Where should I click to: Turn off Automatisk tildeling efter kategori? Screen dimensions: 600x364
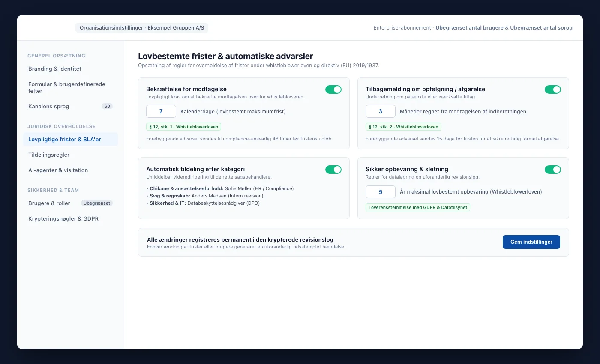coord(333,170)
